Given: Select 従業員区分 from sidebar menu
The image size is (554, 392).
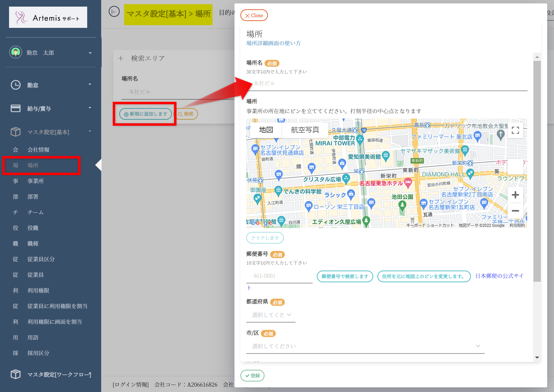Looking at the screenshot, I should pos(41,259).
